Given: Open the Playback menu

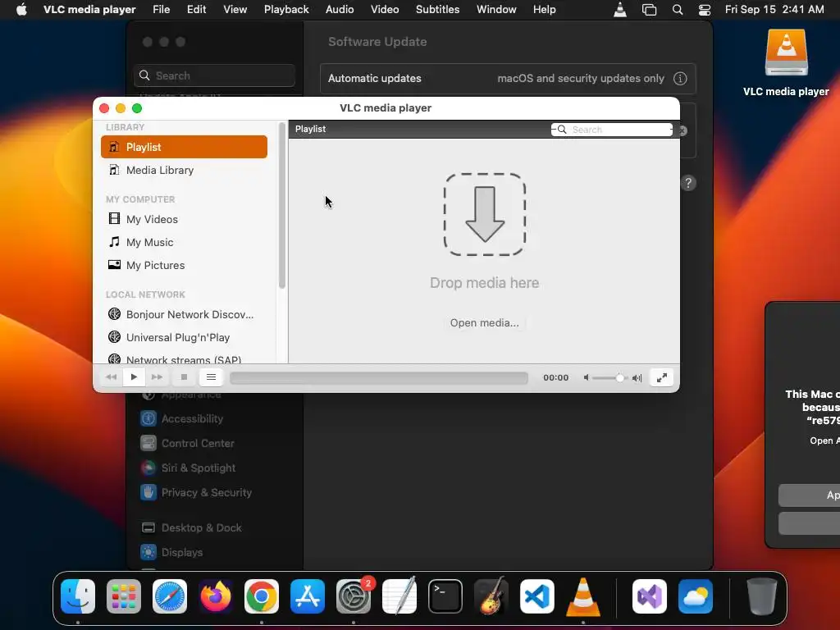Looking at the screenshot, I should (x=286, y=9).
